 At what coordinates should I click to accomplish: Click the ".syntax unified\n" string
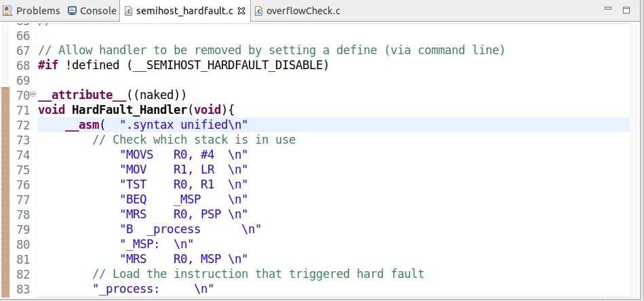(x=184, y=125)
